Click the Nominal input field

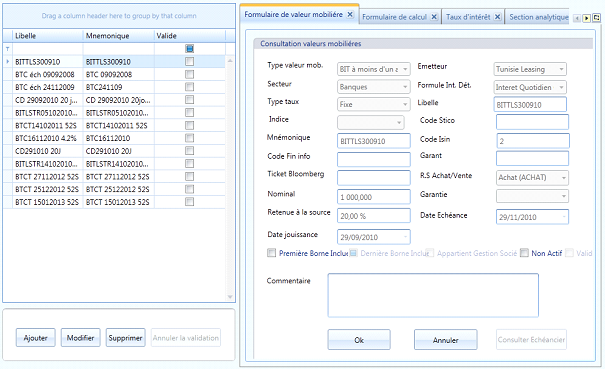coord(374,197)
